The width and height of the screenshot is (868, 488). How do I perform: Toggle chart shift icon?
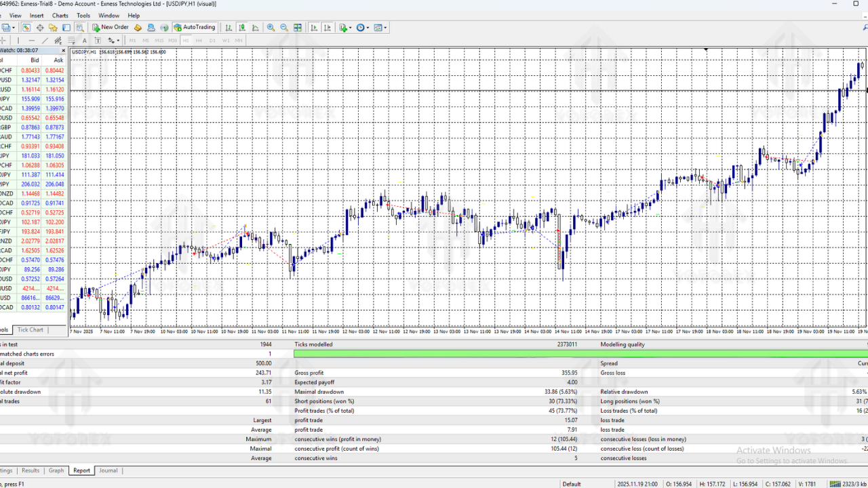[x=328, y=28]
